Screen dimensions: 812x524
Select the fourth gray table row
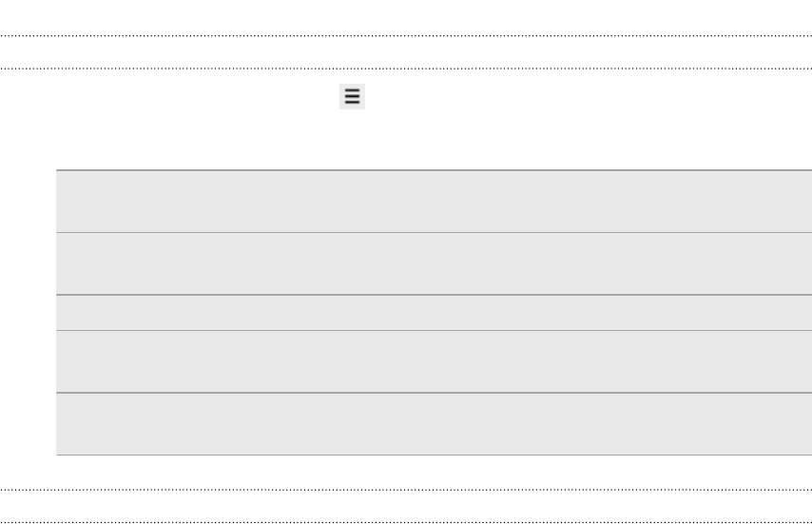[x=434, y=361]
